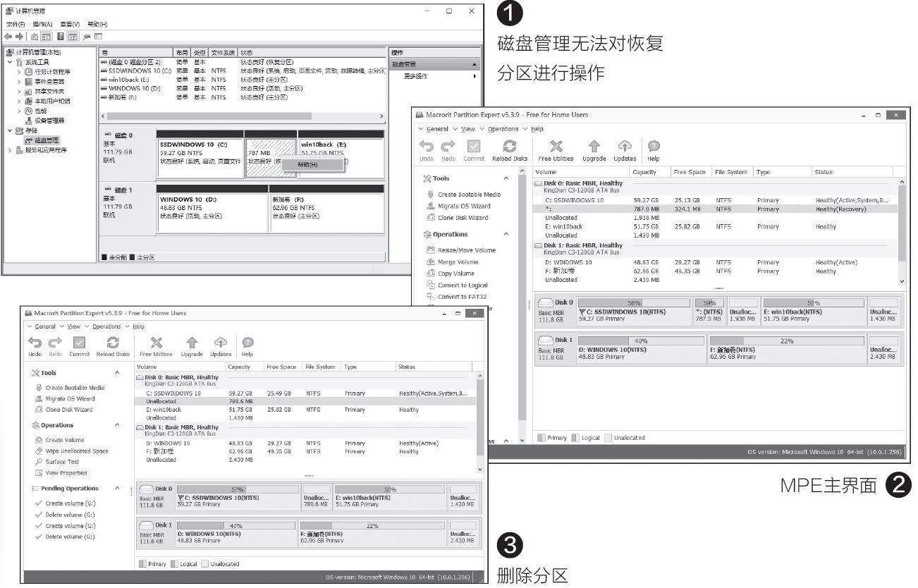Select the win10back (E:) row in 计算机管理 volume list
The height and width of the screenshot is (588, 918).
pos(243,80)
